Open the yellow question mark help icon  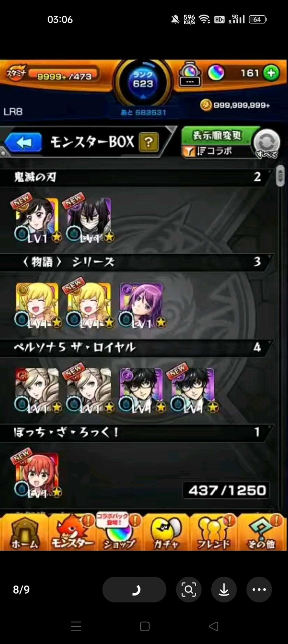149,143
